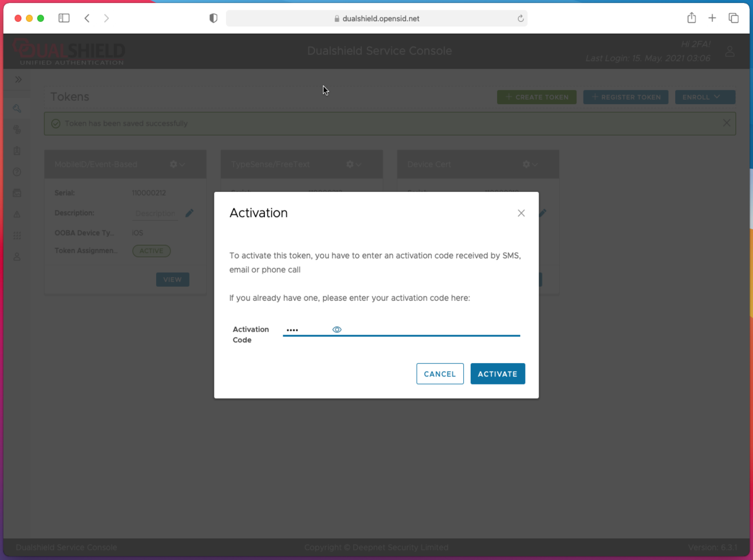Open the ENROLL dropdown
This screenshot has height=560, width=753.
point(704,97)
